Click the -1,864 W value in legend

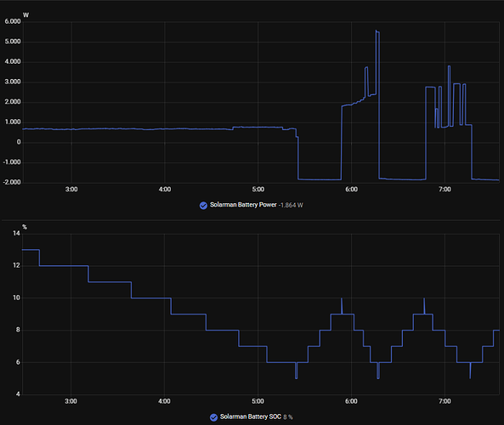(x=291, y=205)
